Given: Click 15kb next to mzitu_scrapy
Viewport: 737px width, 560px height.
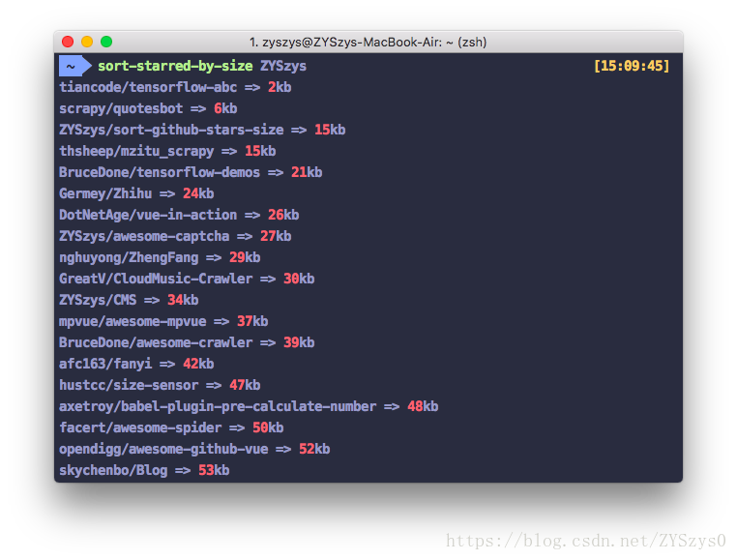Looking at the screenshot, I should click(x=260, y=152).
